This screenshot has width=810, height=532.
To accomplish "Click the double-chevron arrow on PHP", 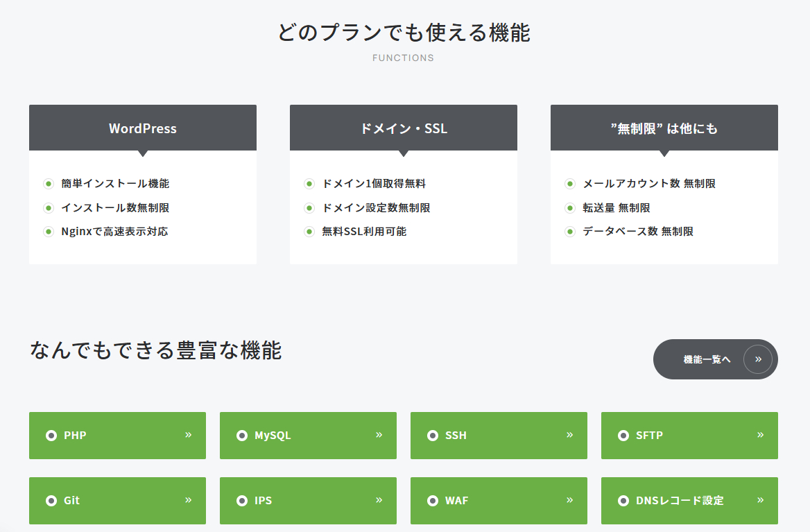I will [189, 435].
